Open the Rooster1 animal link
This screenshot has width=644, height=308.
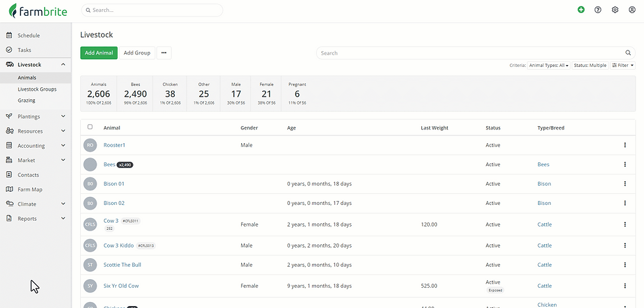tap(114, 145)
